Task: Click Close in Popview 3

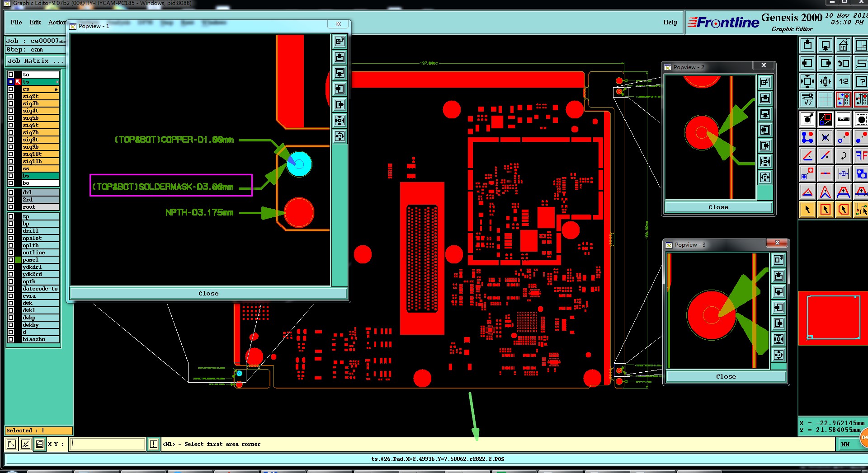Action: 726,377
